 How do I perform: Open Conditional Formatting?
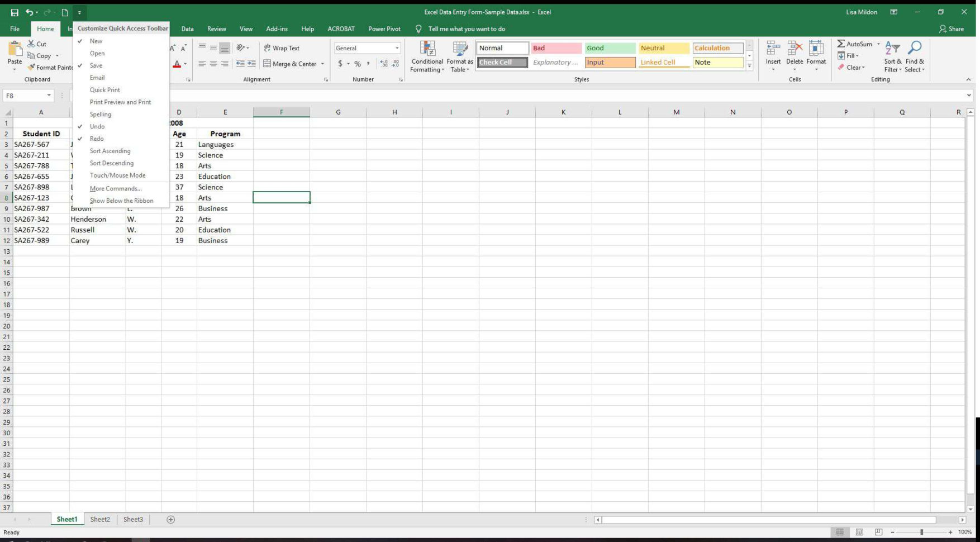click(x=427, y=56)
